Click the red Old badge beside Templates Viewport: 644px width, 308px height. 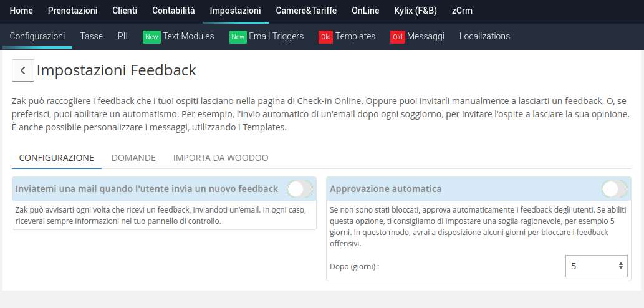pos(325,37)
